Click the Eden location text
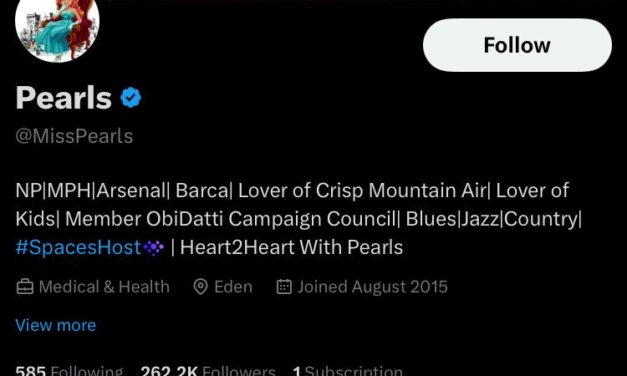 233,287
